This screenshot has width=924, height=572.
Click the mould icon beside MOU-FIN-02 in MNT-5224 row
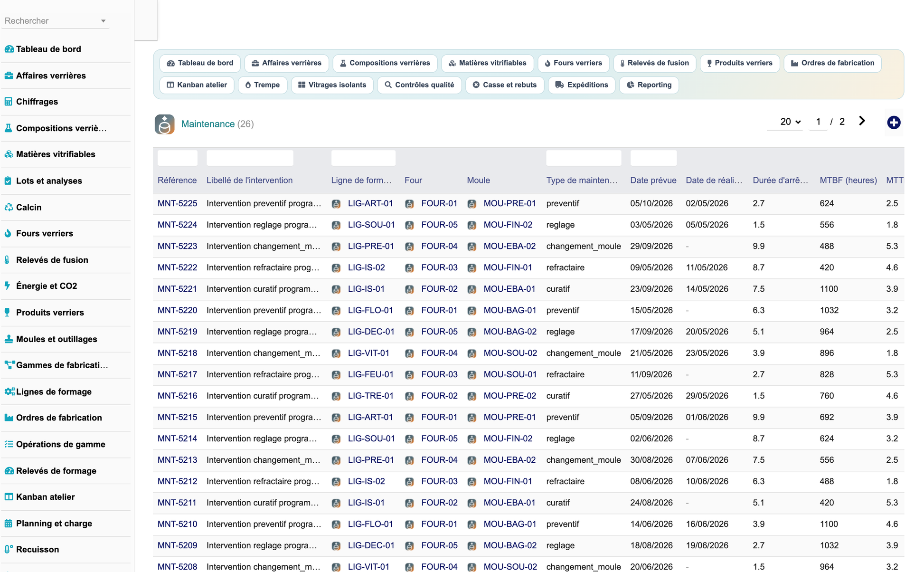[x=471, y=225]
